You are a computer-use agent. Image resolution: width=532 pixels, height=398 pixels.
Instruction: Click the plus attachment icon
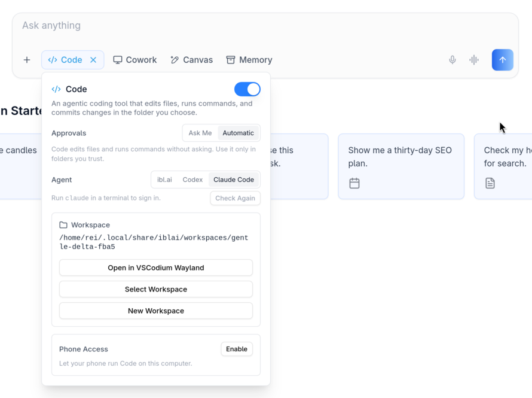click(27, 60)
